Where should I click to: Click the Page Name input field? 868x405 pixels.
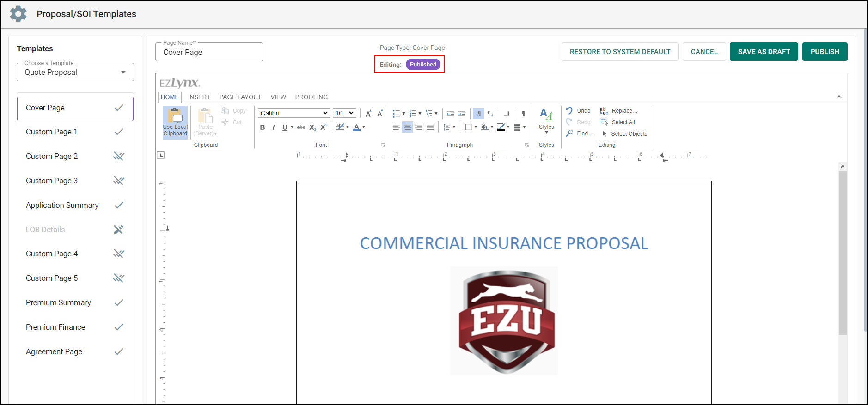pos(209,52)
